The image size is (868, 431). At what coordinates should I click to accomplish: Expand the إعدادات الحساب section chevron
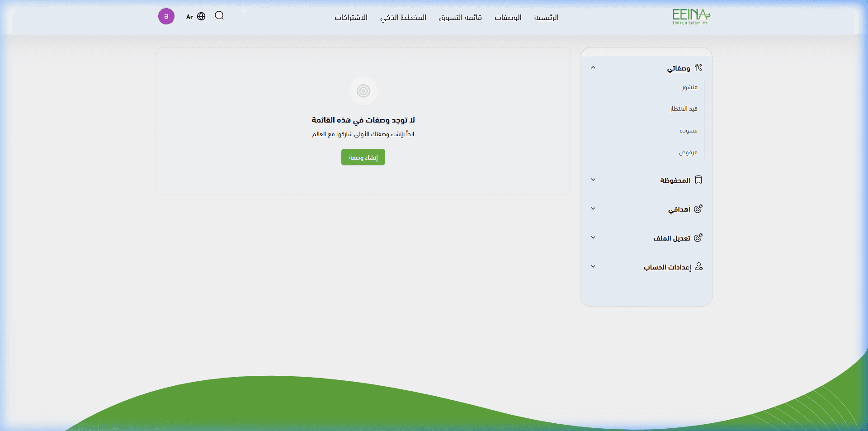point(593,267)
